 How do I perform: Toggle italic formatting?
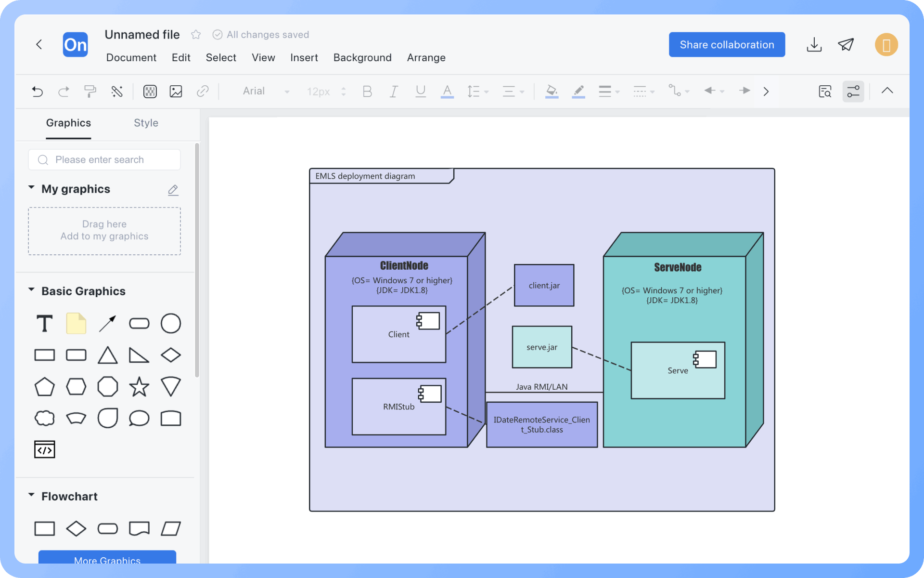coord(394,91)
